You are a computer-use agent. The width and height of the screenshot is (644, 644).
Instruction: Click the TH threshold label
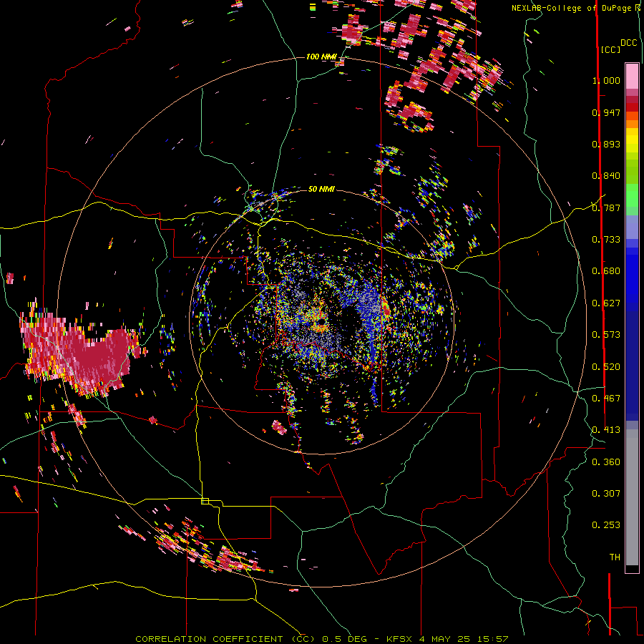615,557
